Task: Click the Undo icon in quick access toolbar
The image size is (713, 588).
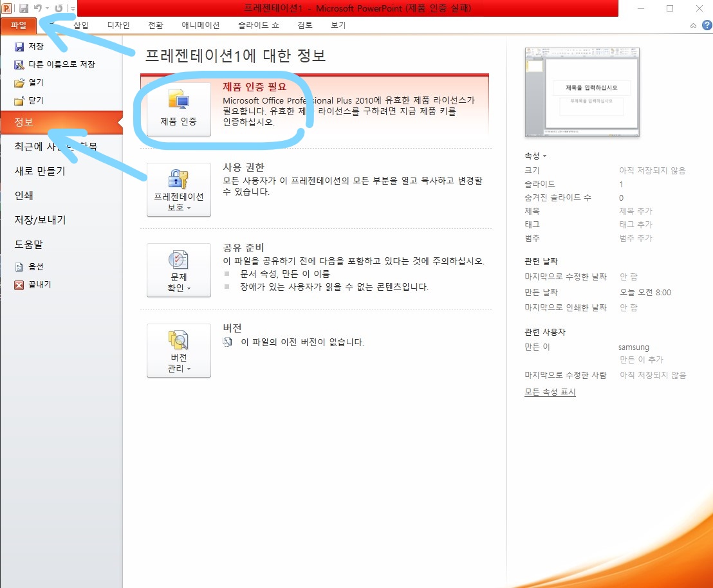Action: point(38,8)
